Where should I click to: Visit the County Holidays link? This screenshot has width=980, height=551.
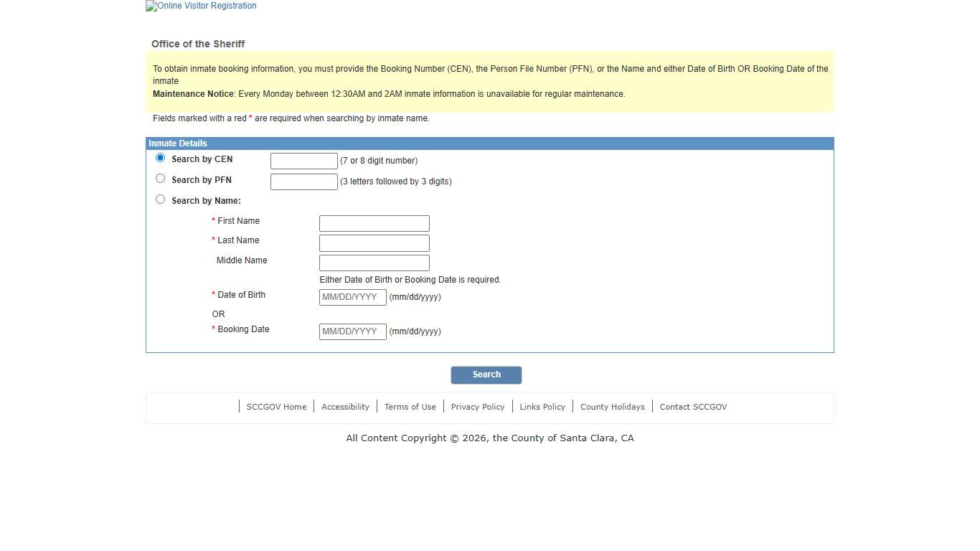click(x=612, y=407)
